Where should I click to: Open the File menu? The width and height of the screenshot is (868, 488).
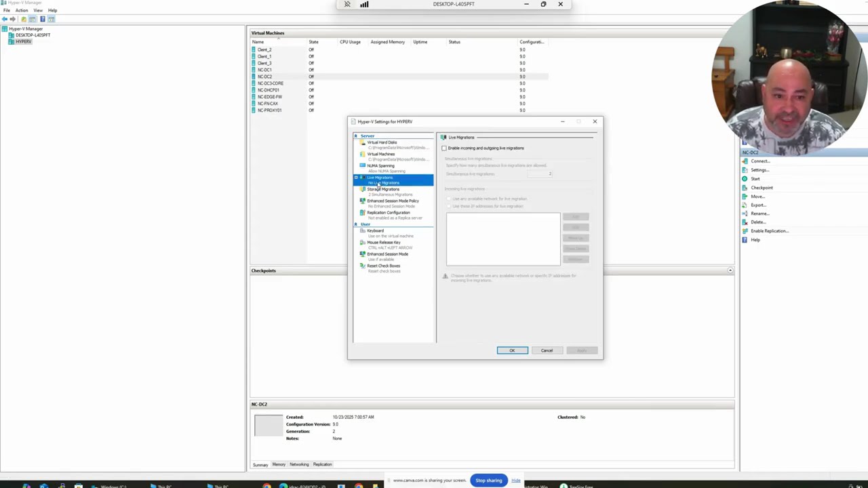7,10
